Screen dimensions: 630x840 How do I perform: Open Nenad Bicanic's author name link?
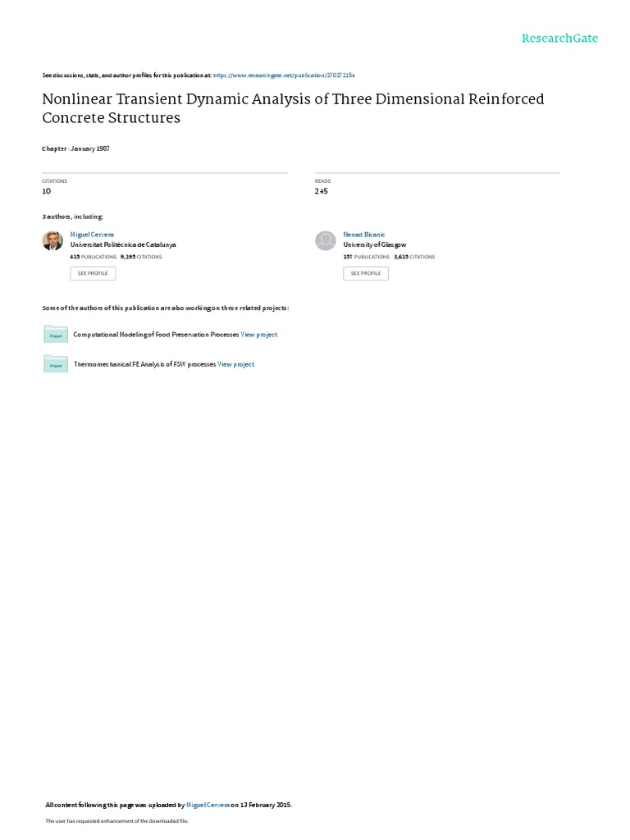(x=359, y=234)
